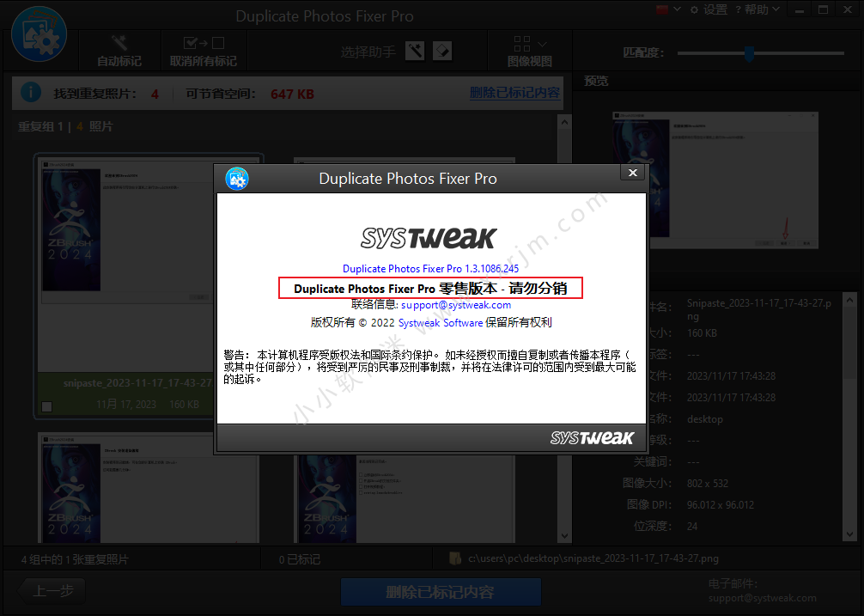Click the '96.012 x 96.012' DPI value
864x616 pixels.
(x=721, y=505)
